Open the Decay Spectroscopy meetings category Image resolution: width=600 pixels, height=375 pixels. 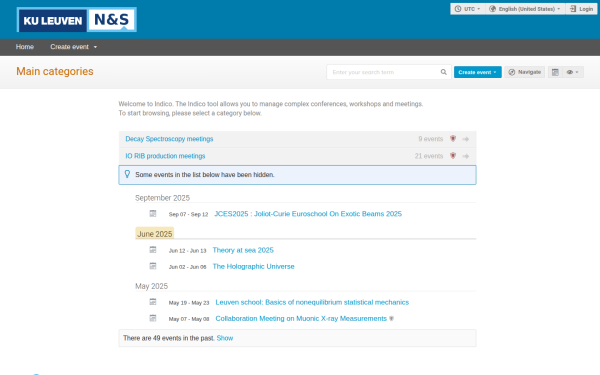point(169,139)
